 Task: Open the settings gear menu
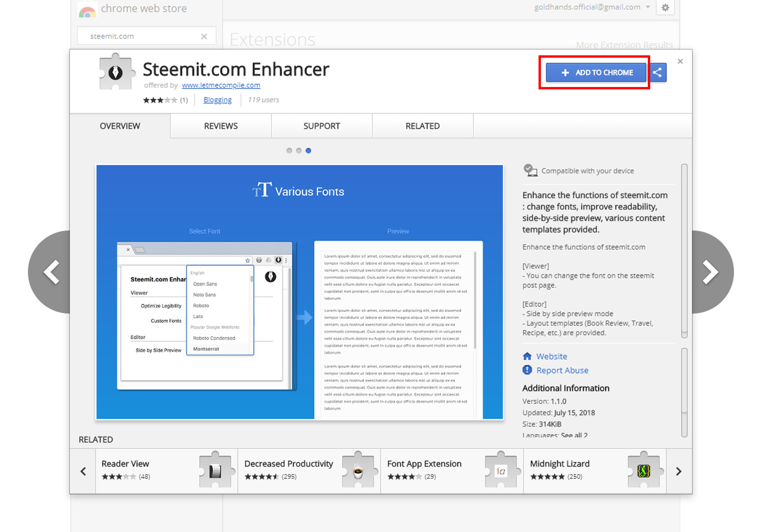click(x=665, y=8)
